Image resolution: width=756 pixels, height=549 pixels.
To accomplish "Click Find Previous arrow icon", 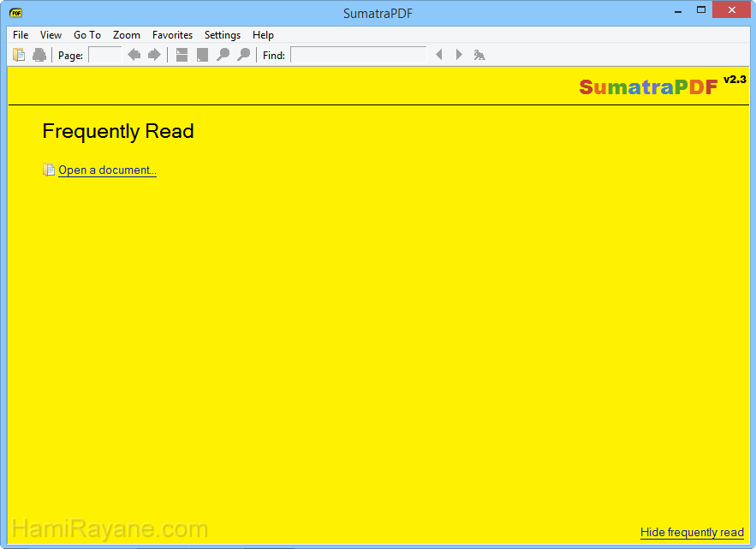I will [x=438, y=55].
